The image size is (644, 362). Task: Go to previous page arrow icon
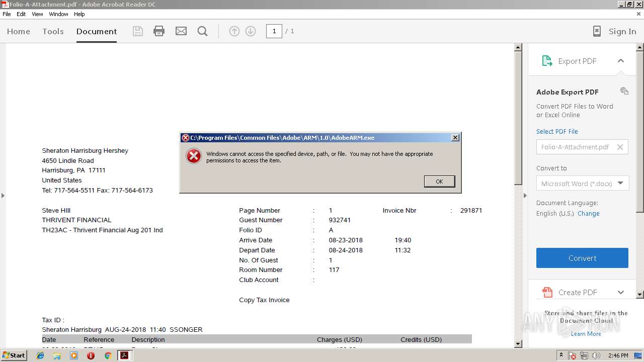tap(234, 31)
